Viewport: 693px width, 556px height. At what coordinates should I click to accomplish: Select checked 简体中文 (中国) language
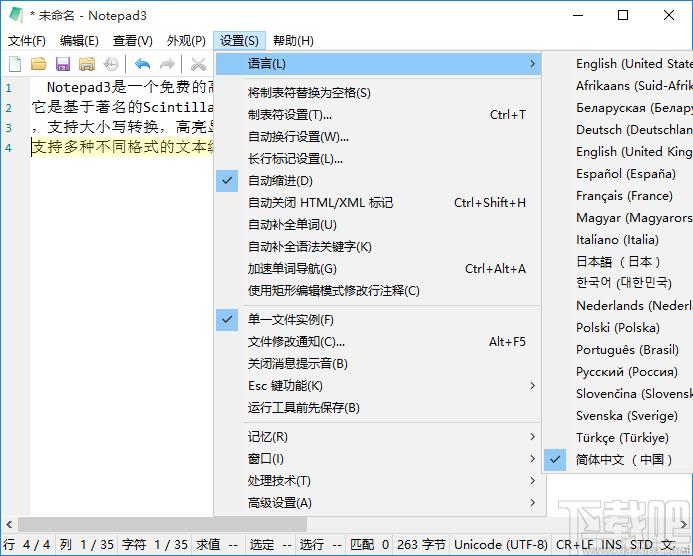point(619,460)
